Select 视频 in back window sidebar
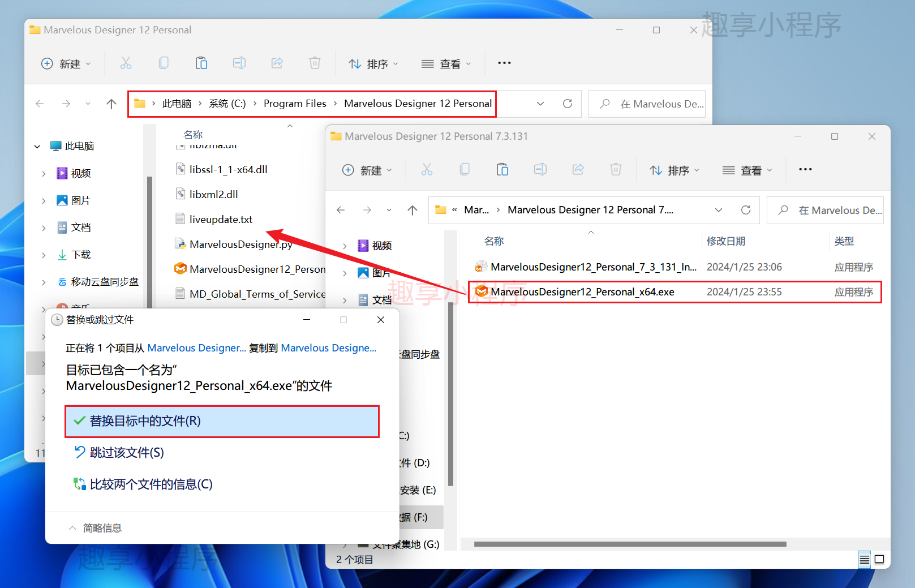915x588 pixels. click(74, 173)
